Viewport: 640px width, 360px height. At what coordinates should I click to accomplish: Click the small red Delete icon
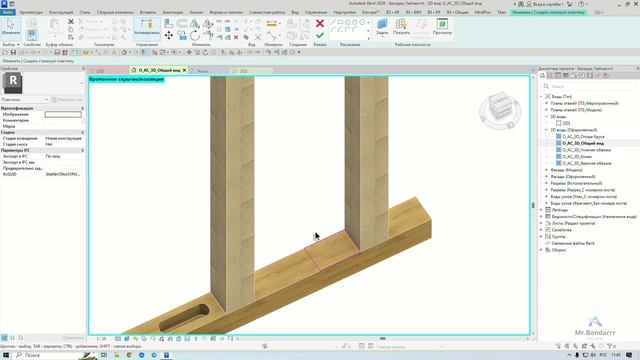236,37
